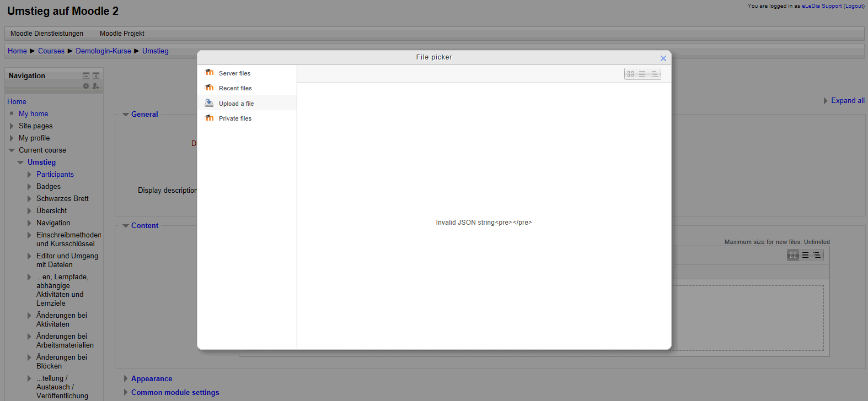This screenshot has height=401, width=868.
Task: Show file manager details list view
Action: (x=805, y=255)
